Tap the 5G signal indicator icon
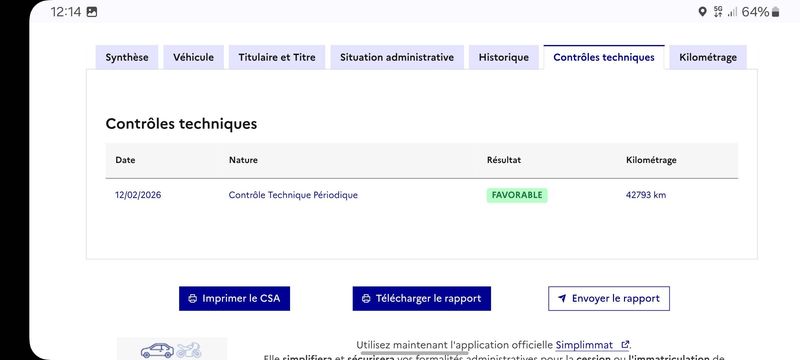This screenshot has height=360, width=800. point(718,12)
